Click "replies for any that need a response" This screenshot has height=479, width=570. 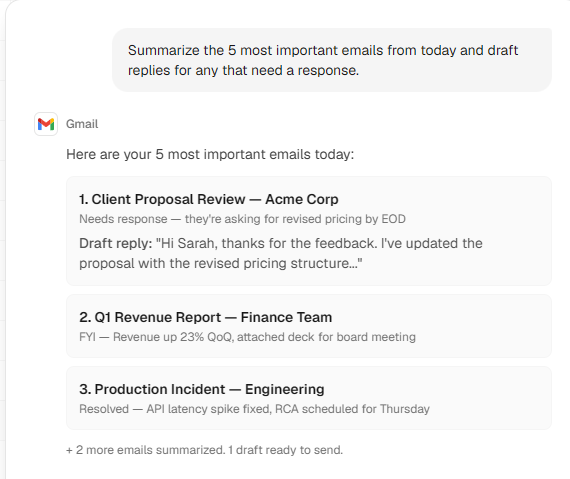243,70
